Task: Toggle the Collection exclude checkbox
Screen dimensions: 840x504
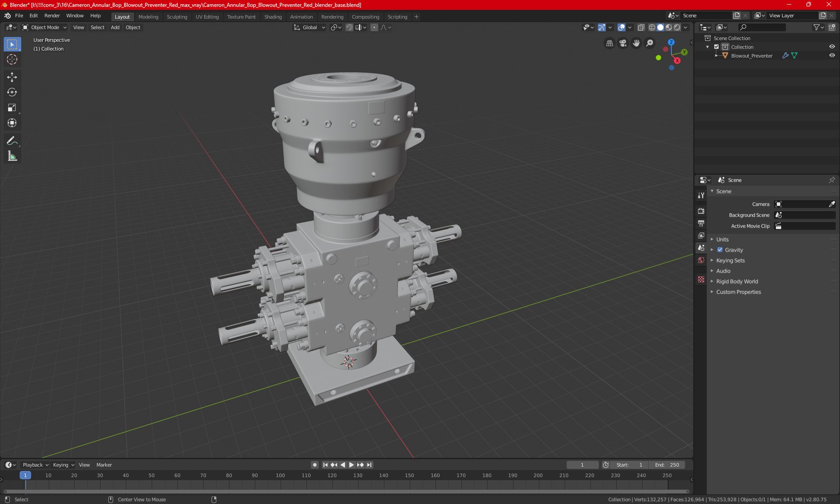Action: 716,47
